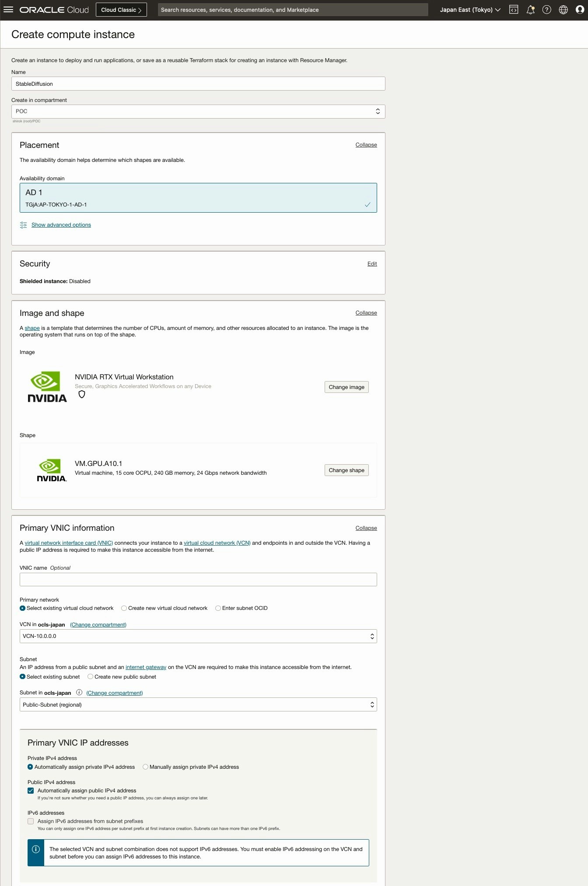The width and height of the screenshot is (588, 886).
Task: Open the shape definition link
Action: (32, 328)
